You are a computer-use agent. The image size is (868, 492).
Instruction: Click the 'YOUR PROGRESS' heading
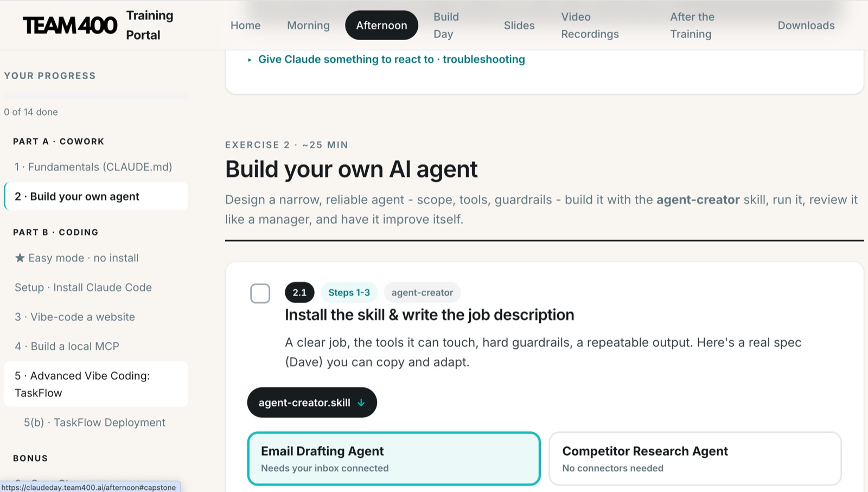[x=50, y=76]
